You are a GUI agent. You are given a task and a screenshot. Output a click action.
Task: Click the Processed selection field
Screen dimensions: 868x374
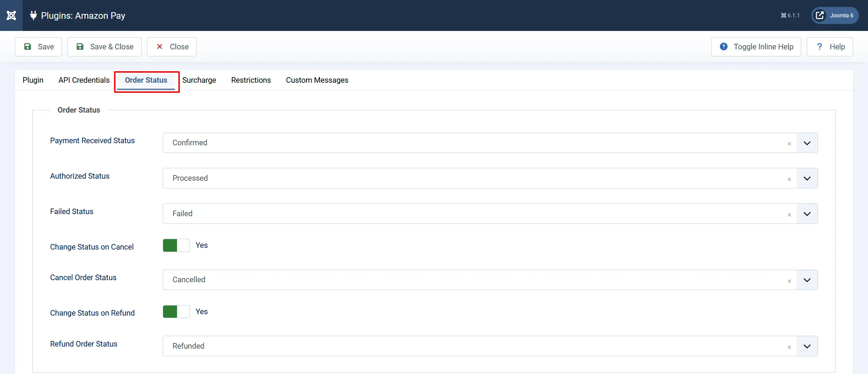pyautogui.click(x=490, y=178)
